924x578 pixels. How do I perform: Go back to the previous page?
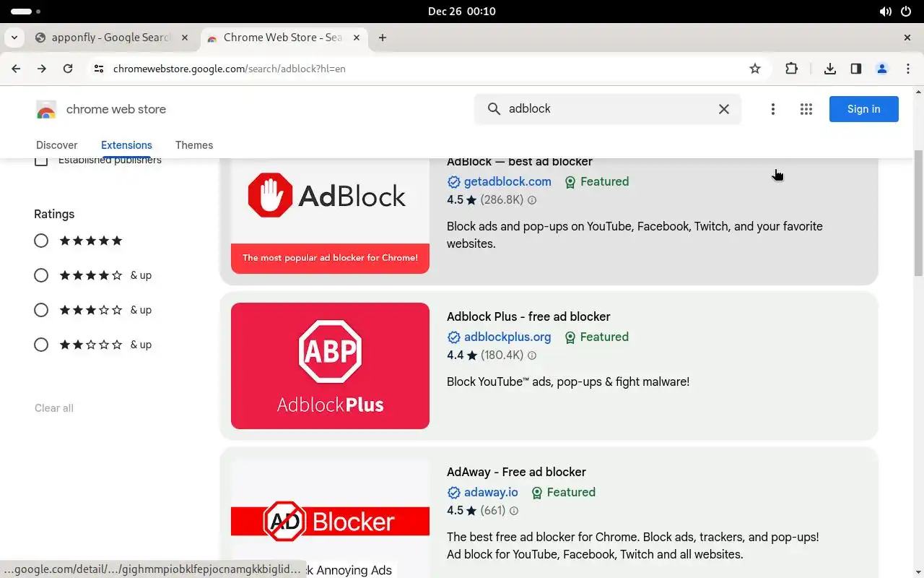[16, 69]
